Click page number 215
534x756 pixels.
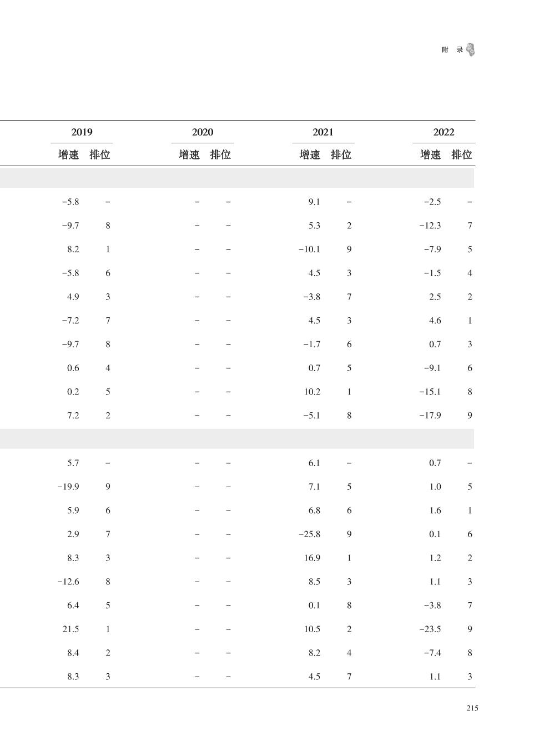(472, 708)
